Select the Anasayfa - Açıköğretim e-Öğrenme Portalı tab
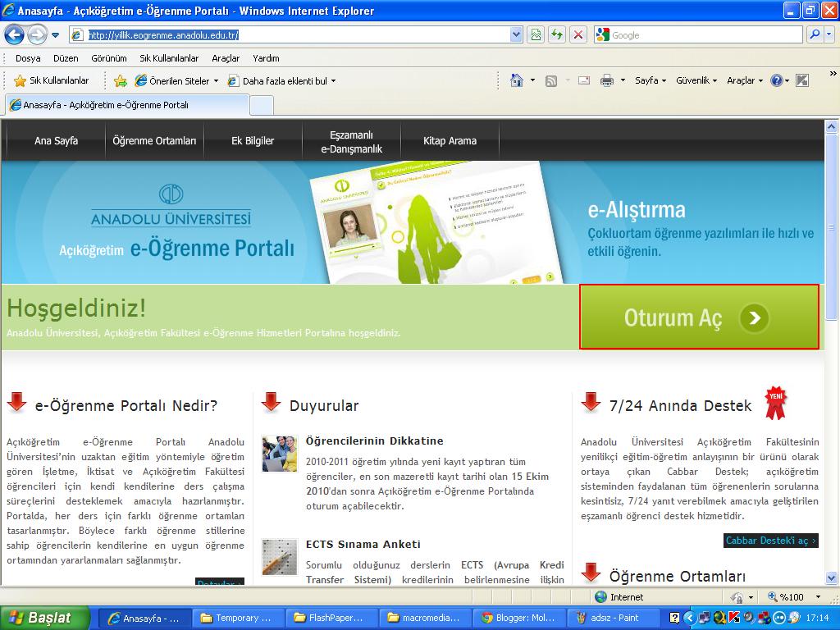840x630 pixels. pyautogui.click(x=127, y=105)
